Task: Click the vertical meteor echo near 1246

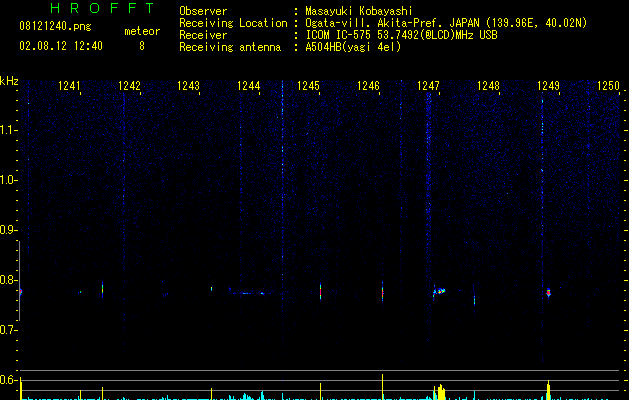Action: point(382,291)
